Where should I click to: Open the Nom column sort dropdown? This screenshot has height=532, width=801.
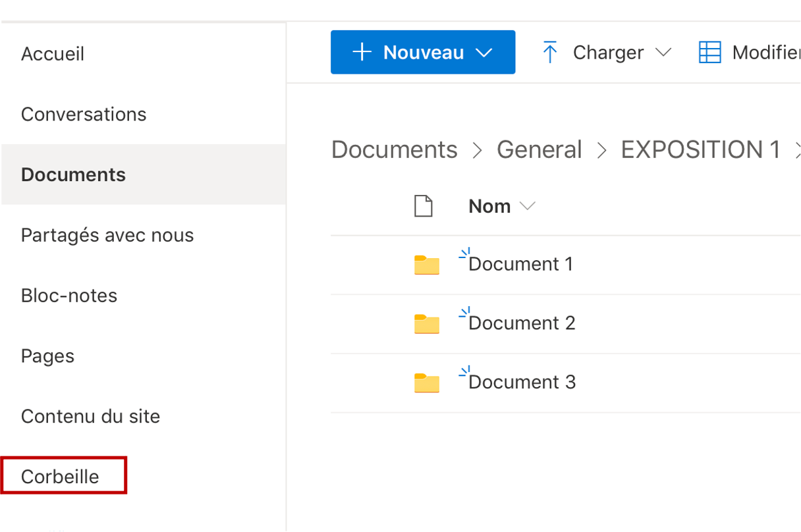[x=528, y=206]
